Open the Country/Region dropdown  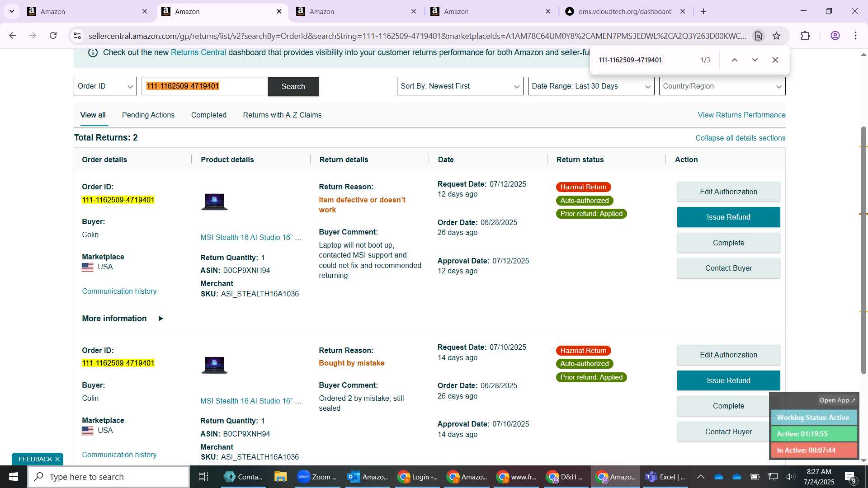(722, 86)
